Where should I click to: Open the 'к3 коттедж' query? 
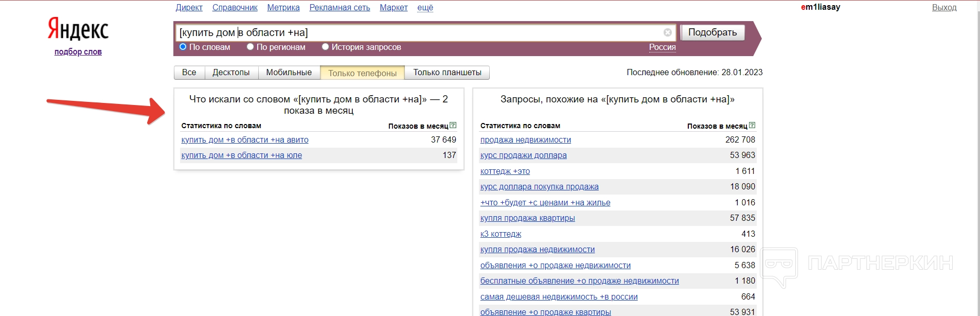pyautogui.click(x=501, y=234)
